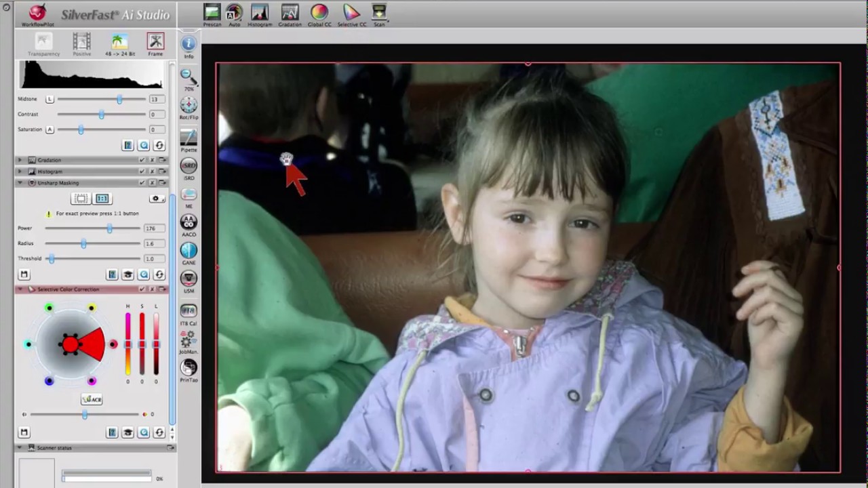Close the Gradation panel with its X
Viewport: 868px width, 488px height.
(152, 160)
